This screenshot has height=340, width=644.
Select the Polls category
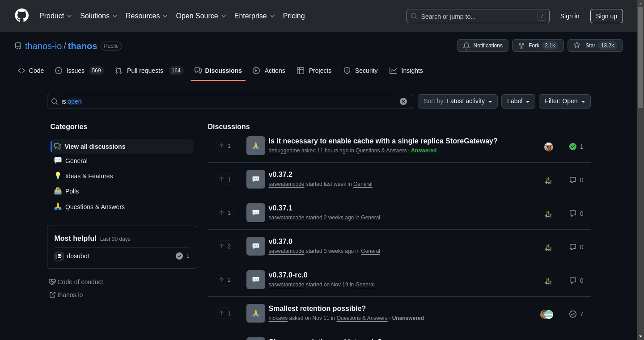click(x=122, y=191)
